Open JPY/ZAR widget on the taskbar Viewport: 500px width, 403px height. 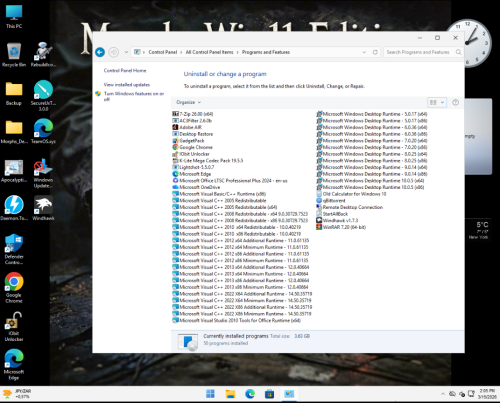click(17, 394)
